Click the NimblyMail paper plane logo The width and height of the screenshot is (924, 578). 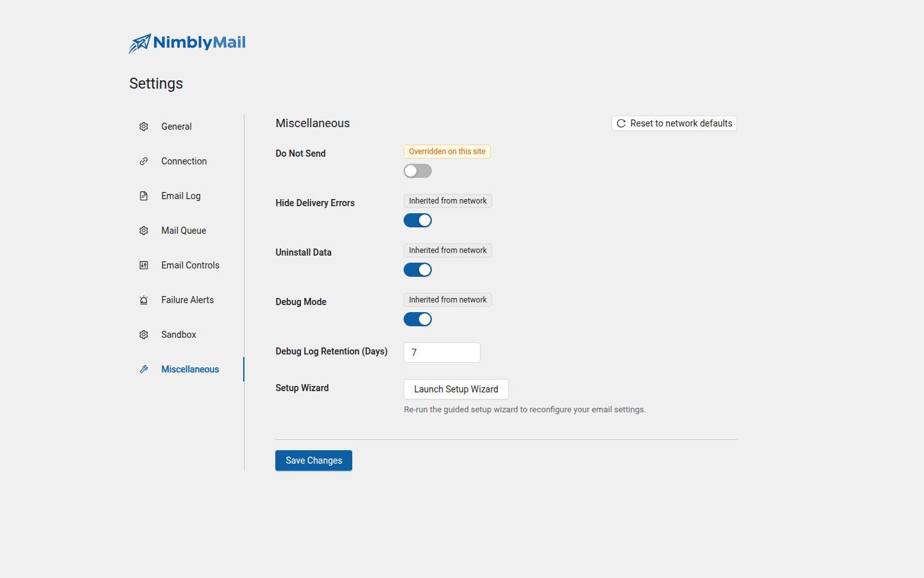tap(141, 44)
